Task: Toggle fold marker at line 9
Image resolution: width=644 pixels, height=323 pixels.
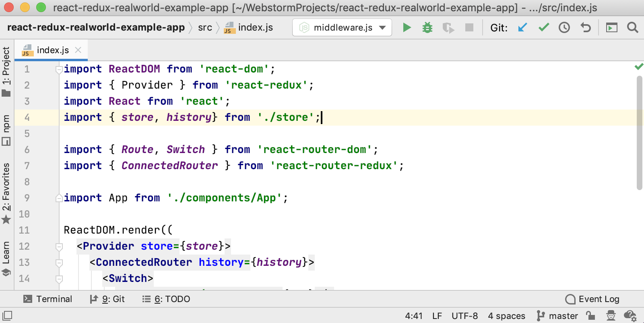Action: pyautogui.click(x=59, y=198)
